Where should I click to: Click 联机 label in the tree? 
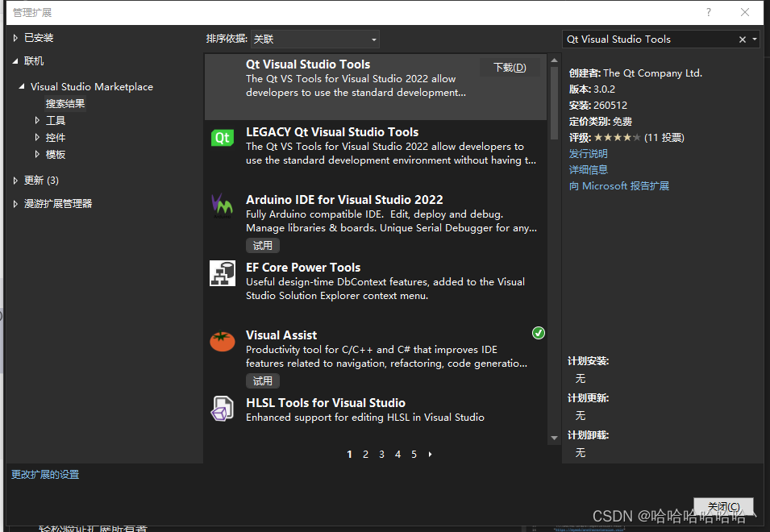tap(34, 61)
